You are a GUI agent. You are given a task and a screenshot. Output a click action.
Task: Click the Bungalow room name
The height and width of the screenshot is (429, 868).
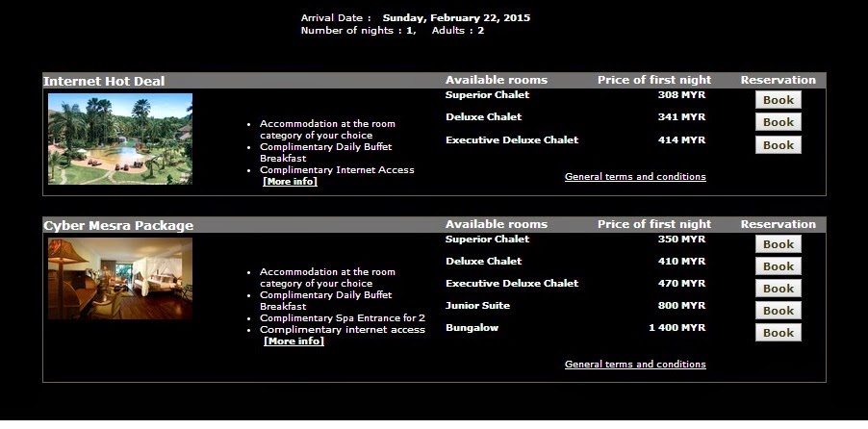pos(472,328)
